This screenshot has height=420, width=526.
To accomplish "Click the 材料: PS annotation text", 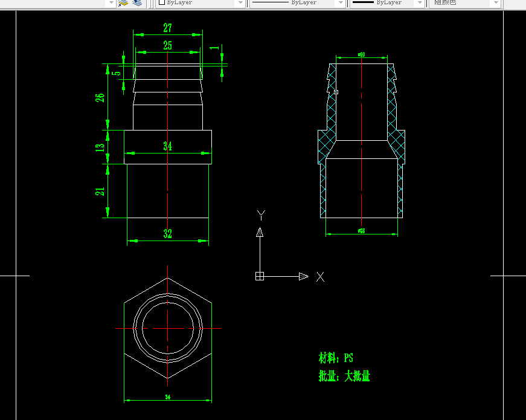I will point(336,358).
